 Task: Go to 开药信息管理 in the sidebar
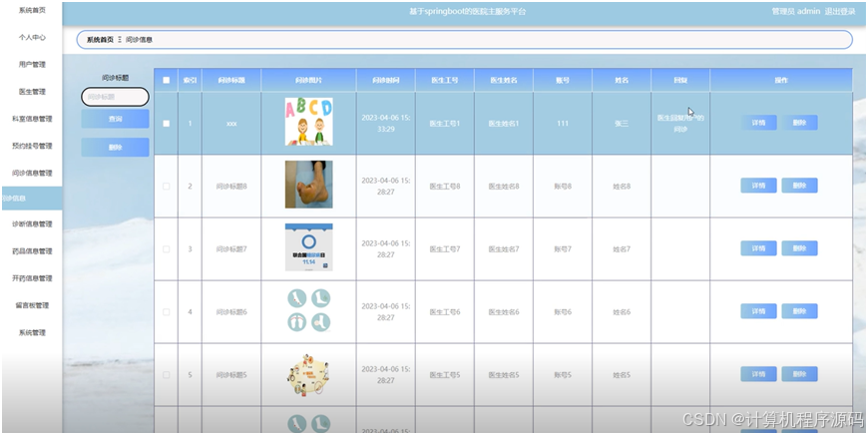[x=32, y=278]
